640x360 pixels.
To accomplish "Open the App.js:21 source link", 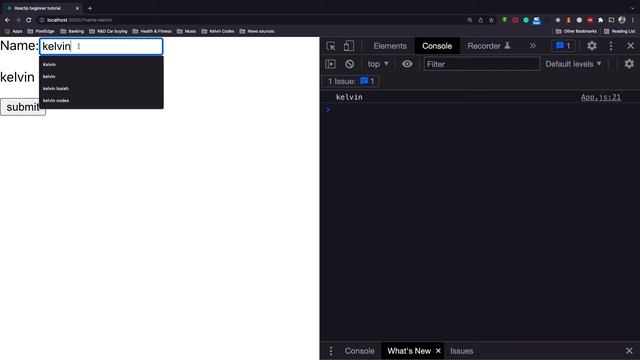I will pos(600,97).
